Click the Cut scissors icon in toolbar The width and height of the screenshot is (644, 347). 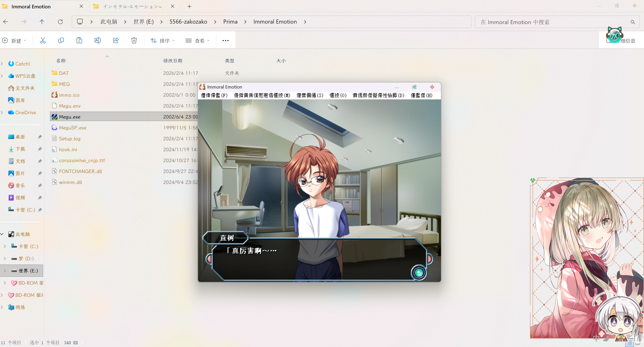point(43,41)
